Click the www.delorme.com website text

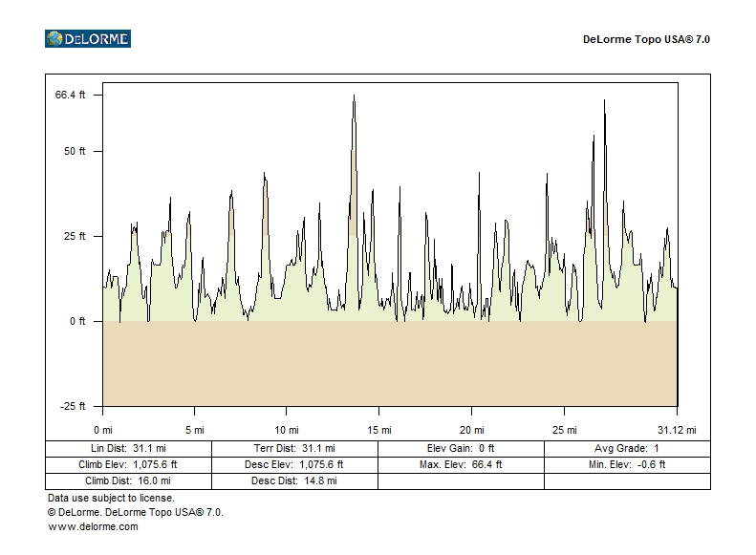(93, 526)
